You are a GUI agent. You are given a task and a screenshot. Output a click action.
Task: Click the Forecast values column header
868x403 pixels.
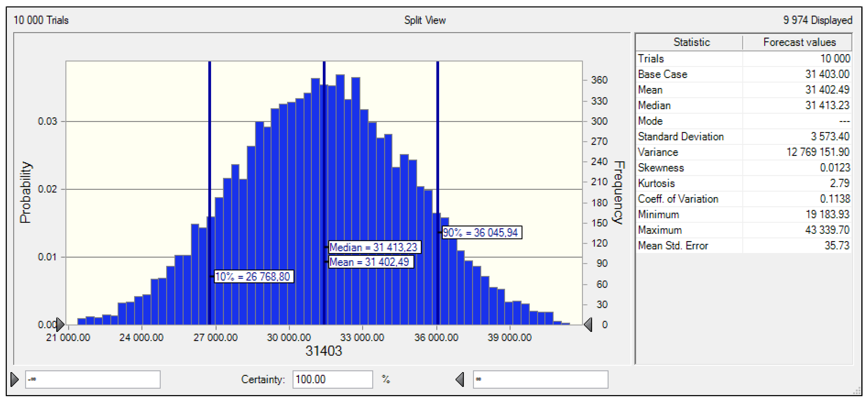coord(799,42)
